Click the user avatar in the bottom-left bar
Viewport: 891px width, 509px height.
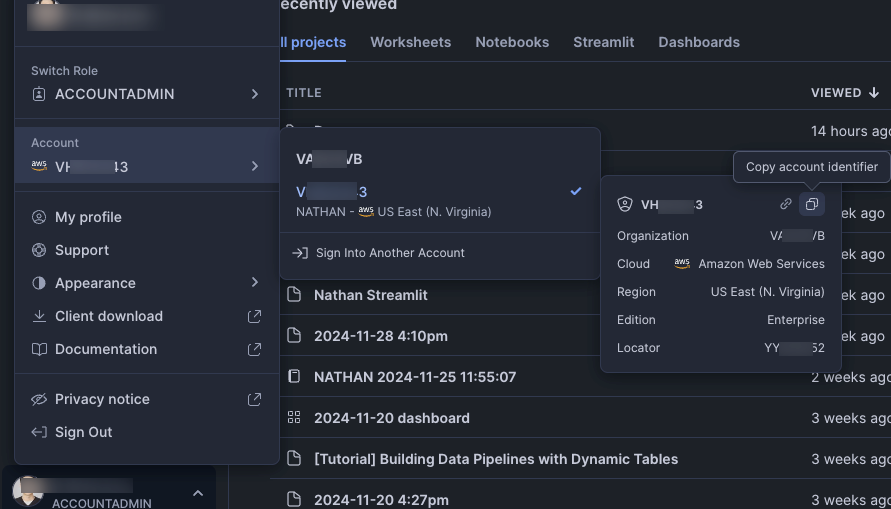28,491
